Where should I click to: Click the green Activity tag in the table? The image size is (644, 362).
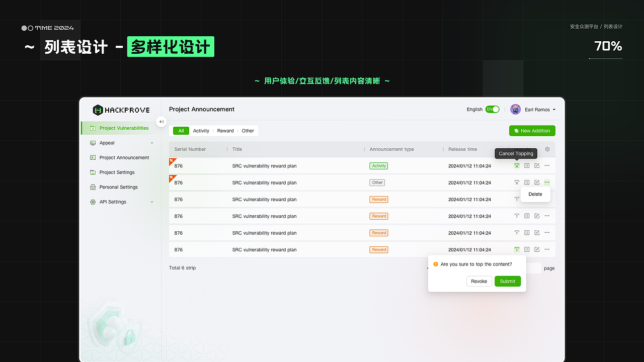tap(379, 166)
